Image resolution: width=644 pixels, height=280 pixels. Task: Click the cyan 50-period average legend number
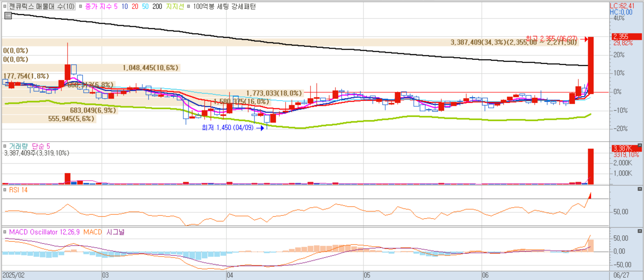tap(145, 7)
